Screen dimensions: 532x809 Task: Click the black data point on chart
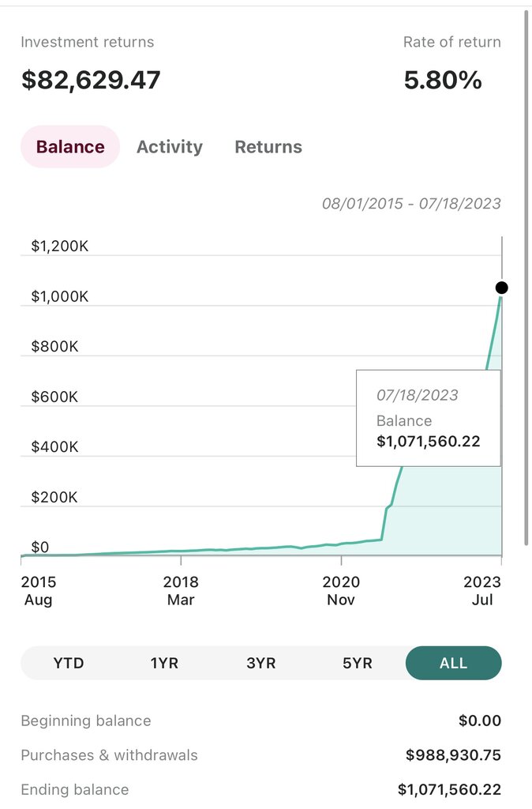[501, 288]
